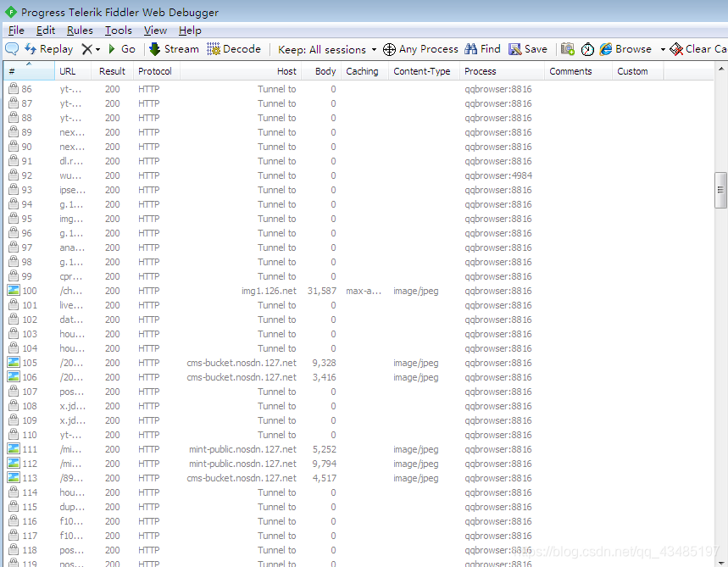Open the Tools menu
This screenshot has width=728, height=567.
click(119, 31)
